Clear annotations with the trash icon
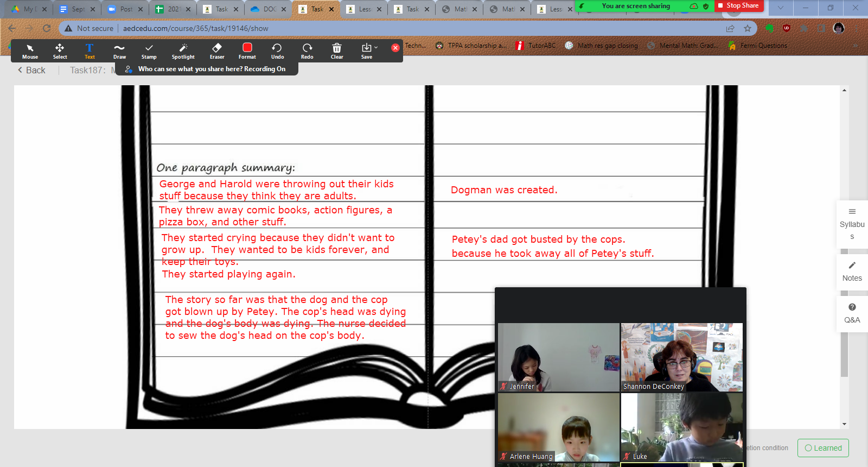This screenshot has height=467, width=868. [337, 51]
